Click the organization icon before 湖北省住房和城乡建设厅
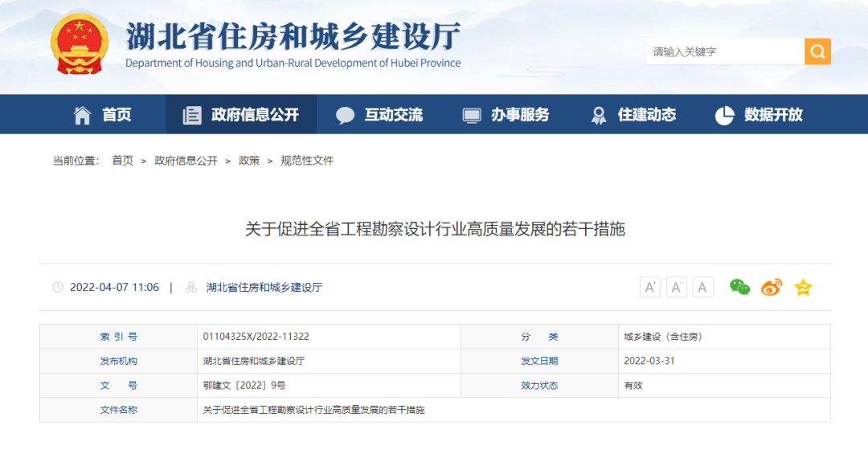The height and width of the screenshot is (450, 868). pos(191,287)
